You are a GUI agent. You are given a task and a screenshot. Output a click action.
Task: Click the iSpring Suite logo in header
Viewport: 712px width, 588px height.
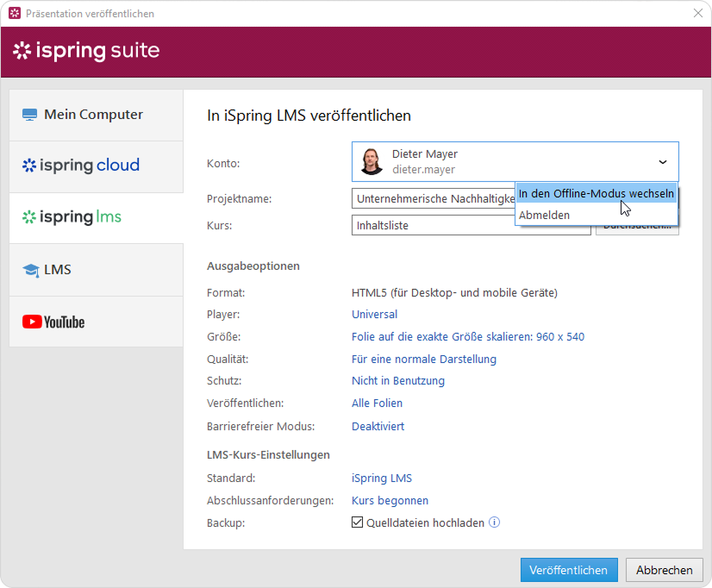[x=86, y=51]
